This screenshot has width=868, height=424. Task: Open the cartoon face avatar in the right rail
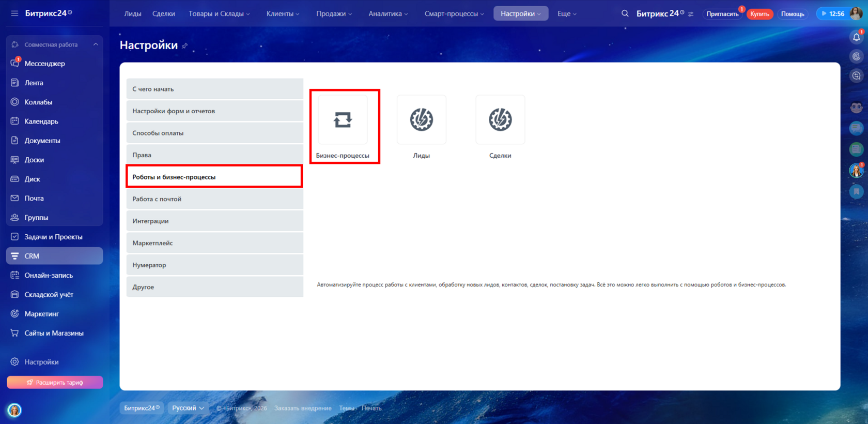[x=856, y=107]
